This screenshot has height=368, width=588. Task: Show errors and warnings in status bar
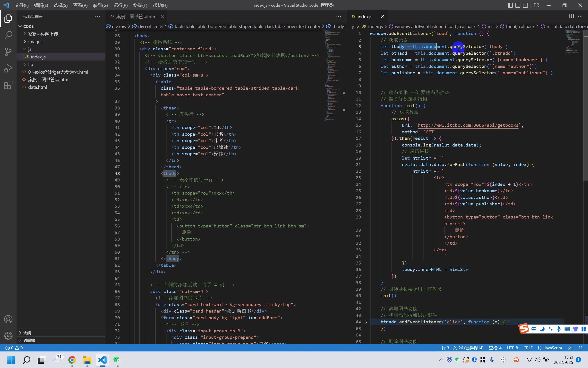coord(14,348)
